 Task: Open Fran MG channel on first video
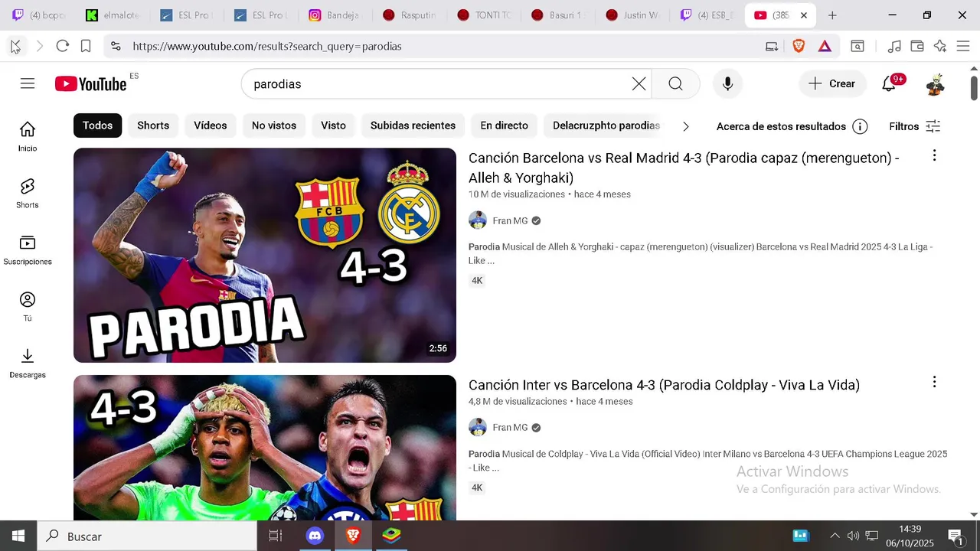510,220
